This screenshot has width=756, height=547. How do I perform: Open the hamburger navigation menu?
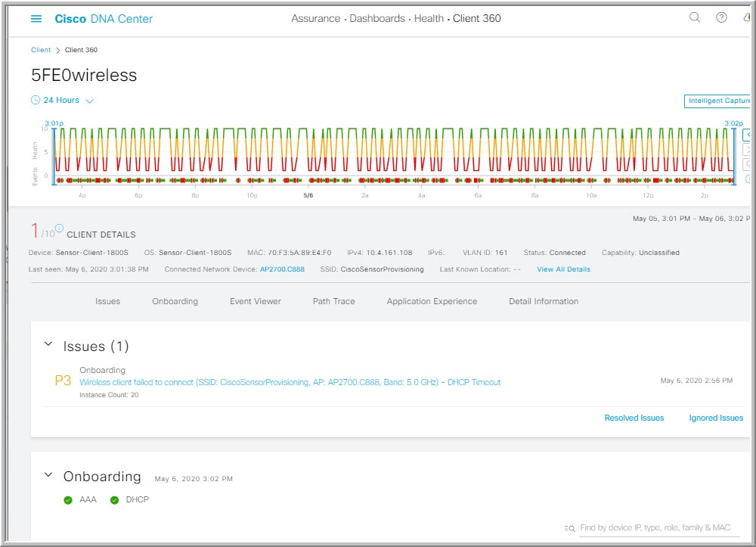(36, 19)
